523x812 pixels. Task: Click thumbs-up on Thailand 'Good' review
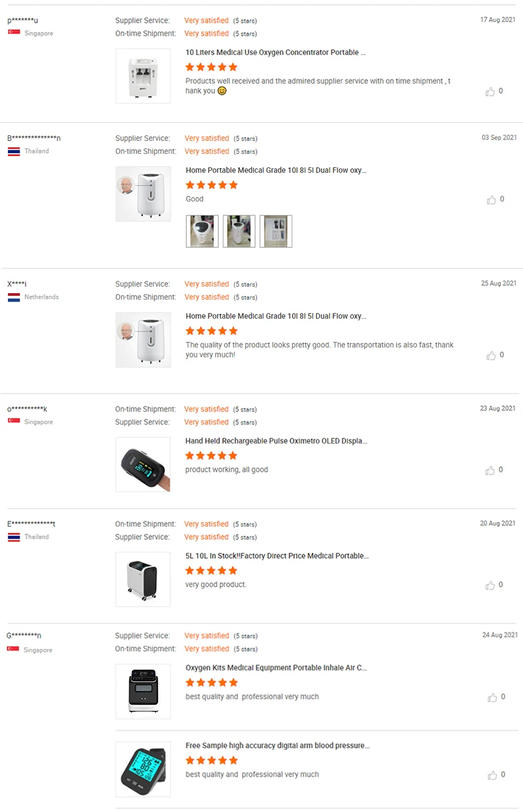(491, 200)
